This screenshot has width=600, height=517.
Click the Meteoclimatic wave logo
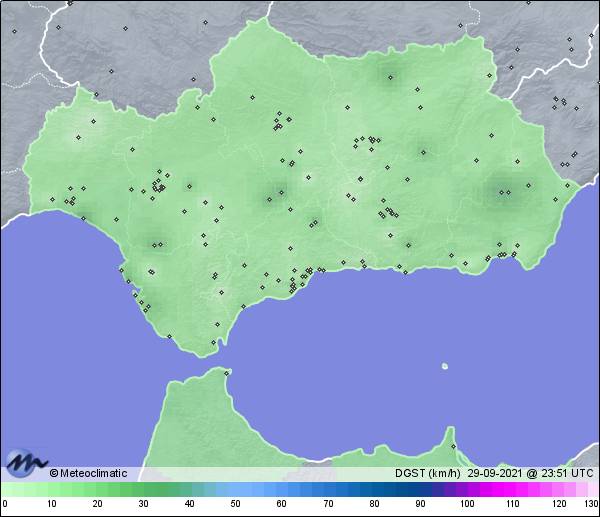(24, 464)
